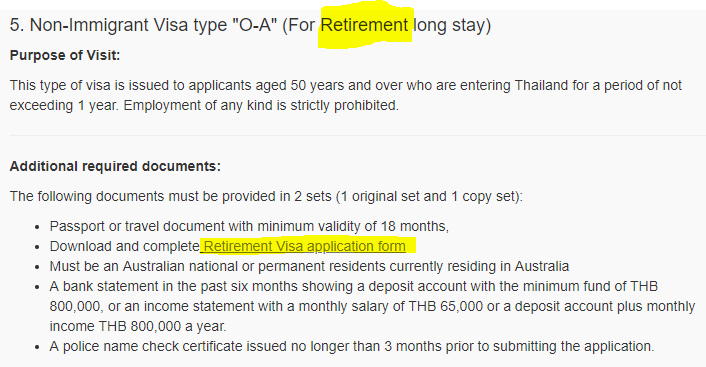The image size is (706, 367).
Task: Click the "O-A" visa type text in the heading
Action: point(253,25)
